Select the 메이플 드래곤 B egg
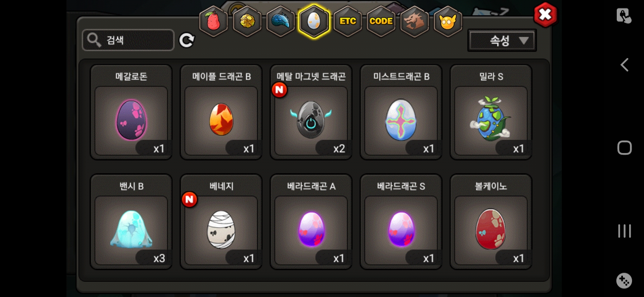Screen dimensions: 644x297 pyautogui.click(x=221, y=112)
